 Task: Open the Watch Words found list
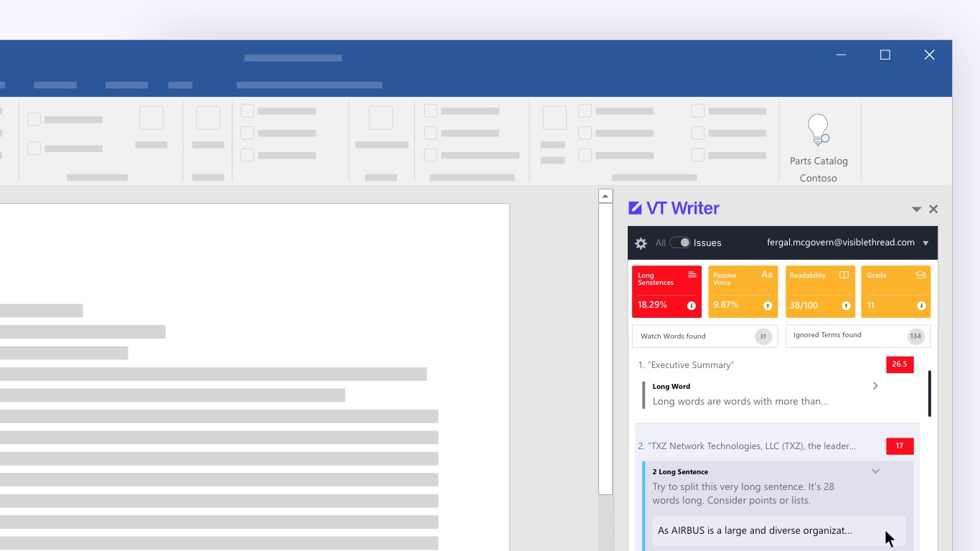pos(705,336)
